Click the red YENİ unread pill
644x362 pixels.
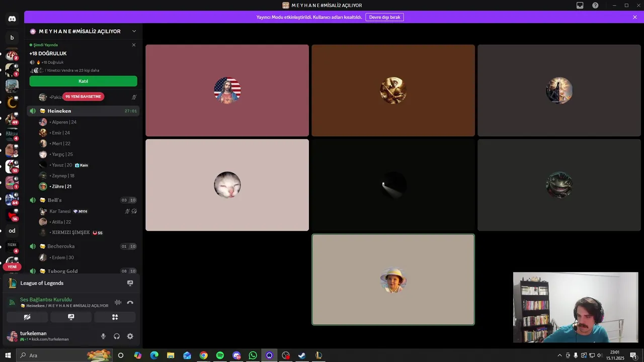tap(12, 267)
